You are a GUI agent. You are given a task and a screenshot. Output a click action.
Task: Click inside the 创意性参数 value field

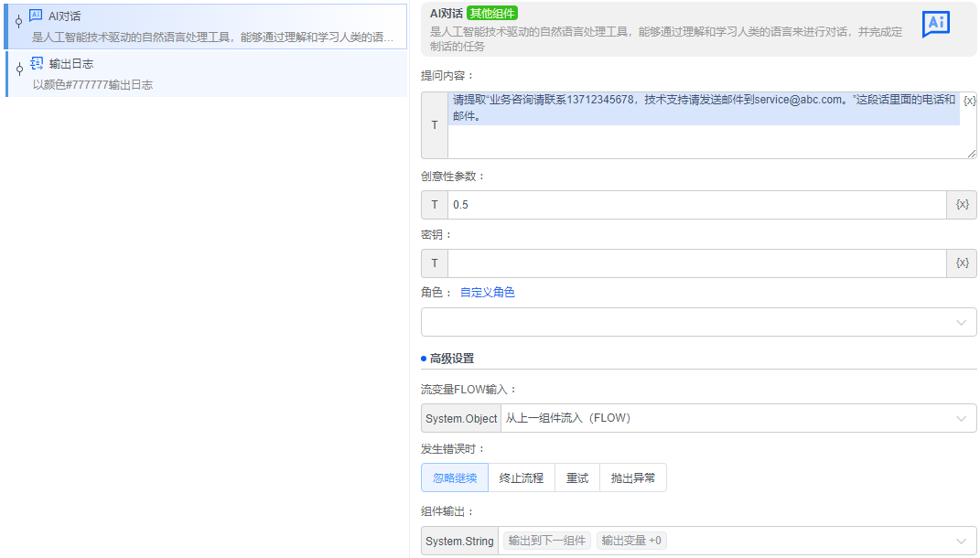click(x=641, y=205)
